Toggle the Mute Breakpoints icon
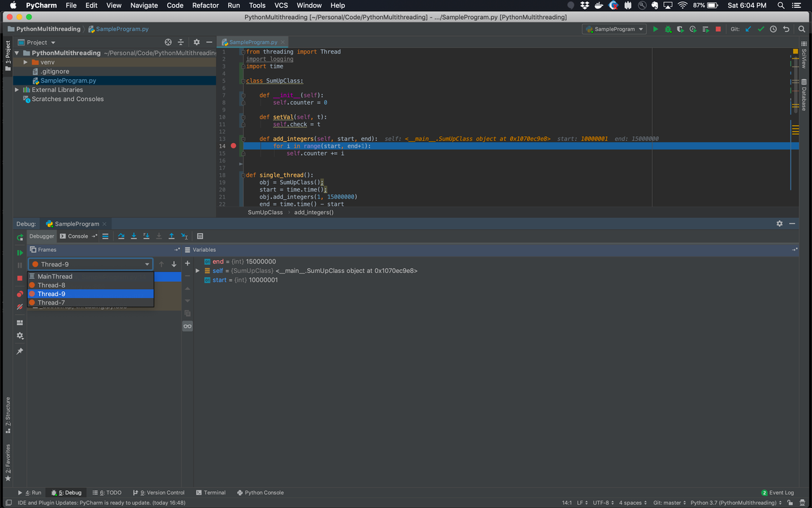The width and height of the screenshot is (812, 508). pyautogui.click(x=20, y=307)
